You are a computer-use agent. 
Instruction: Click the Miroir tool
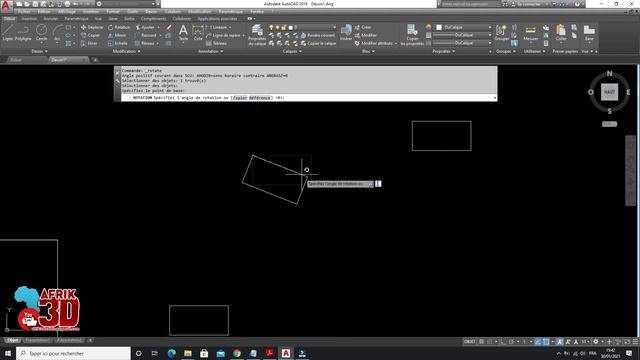(117, 36)
